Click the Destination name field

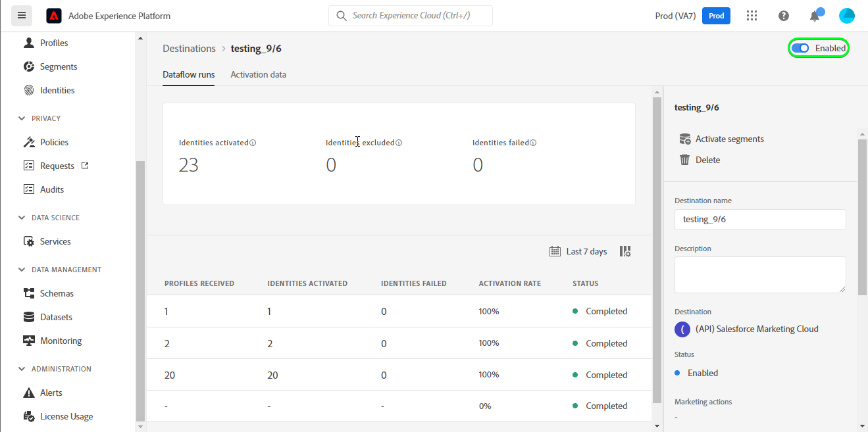tap(760, 220)
